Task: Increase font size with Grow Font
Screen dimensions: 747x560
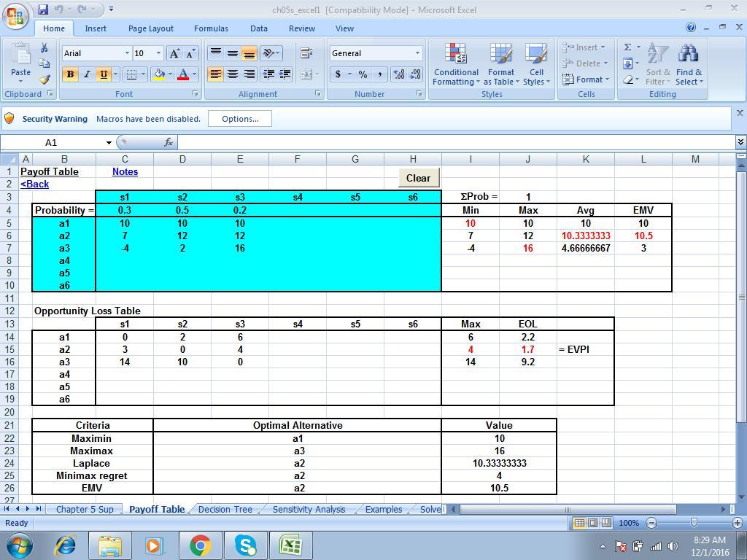Action: [x=175, y=53]
